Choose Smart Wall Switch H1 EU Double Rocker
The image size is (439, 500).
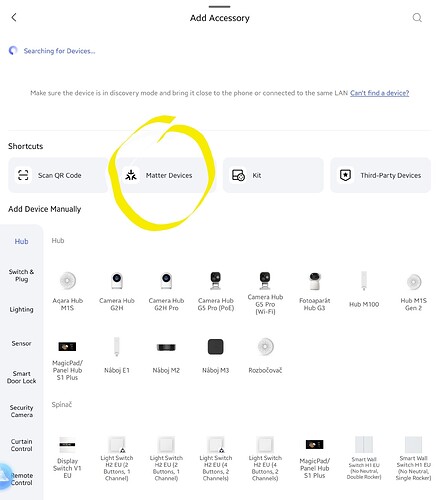tap(364, 457)
